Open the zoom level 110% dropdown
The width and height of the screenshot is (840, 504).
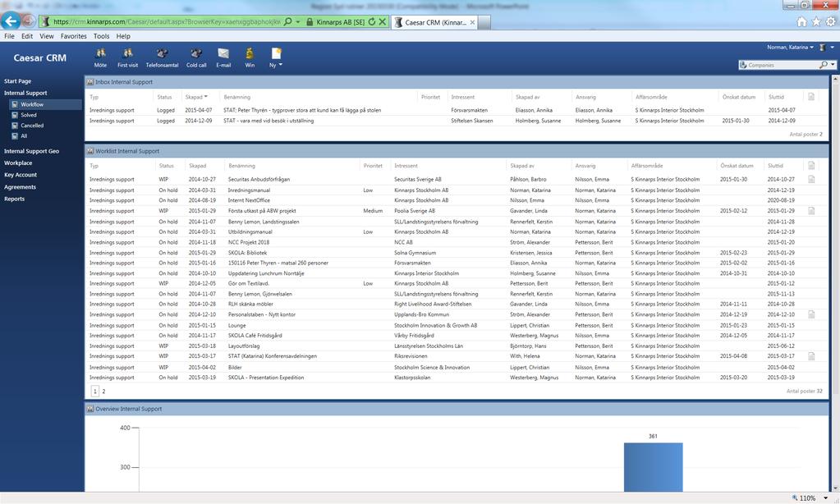(825, 498)
